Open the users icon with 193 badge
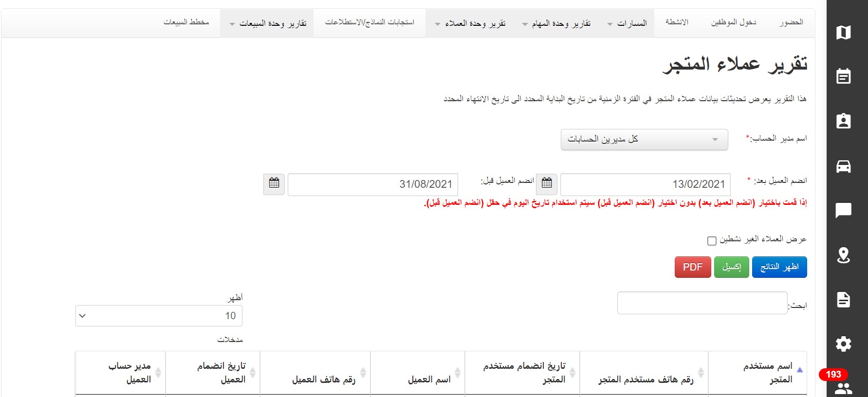The height and width of the screenshot is (397, 868). click(x=843, y=388)
